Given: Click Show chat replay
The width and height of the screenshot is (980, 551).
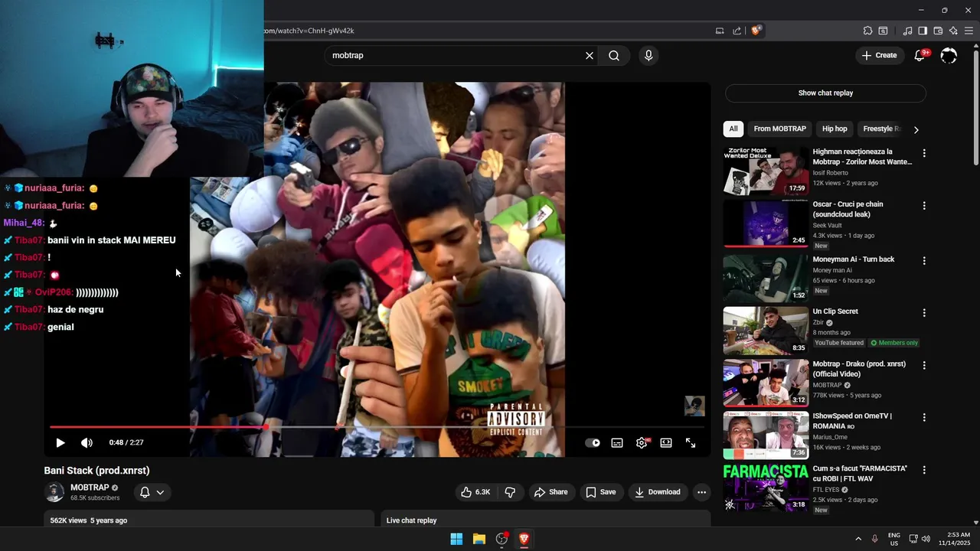Looking at the screenshot, I should 825,93.
